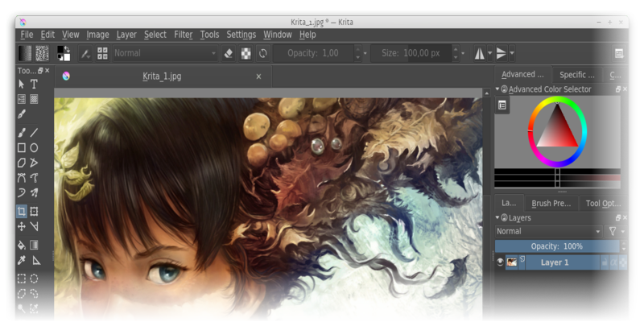Open the Filter menu

pyautogui.click(x=183, y=35)
